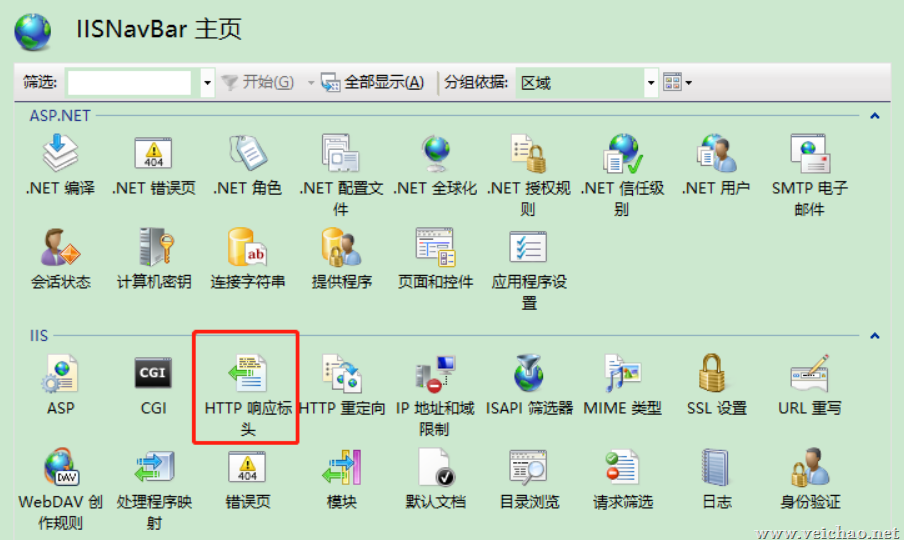Select the ISAPI 筛选器 icon

[x=529, y=373]
